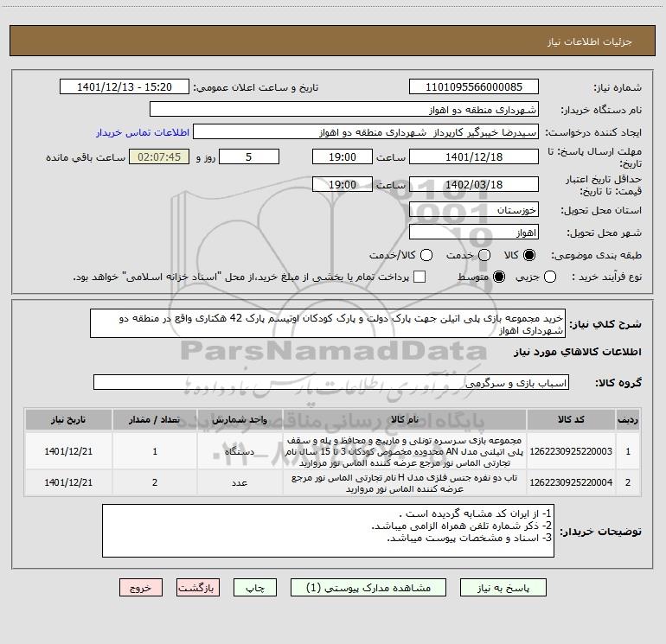Screen dimensions: 666x644
Task: Click item code 1262230925220004
Action: pos(571,482)
